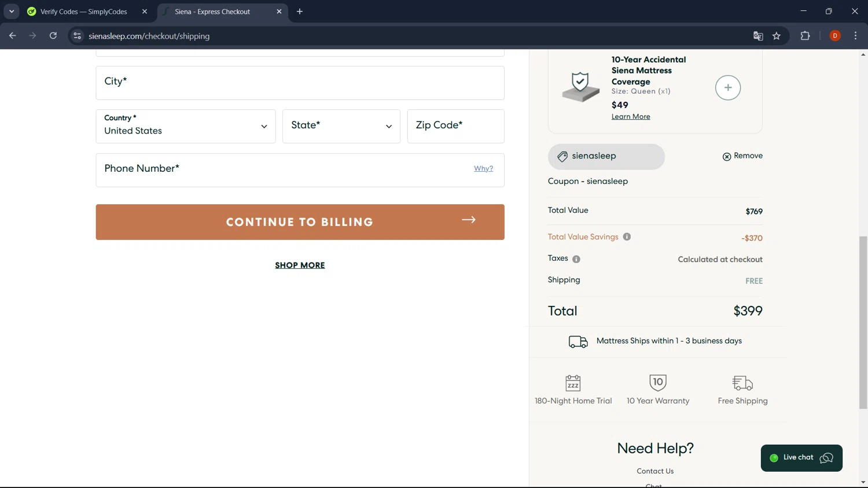868x488 pixels.
Task: Click the sienasleep coupon tag icon
Action: [x=562, y=157]
